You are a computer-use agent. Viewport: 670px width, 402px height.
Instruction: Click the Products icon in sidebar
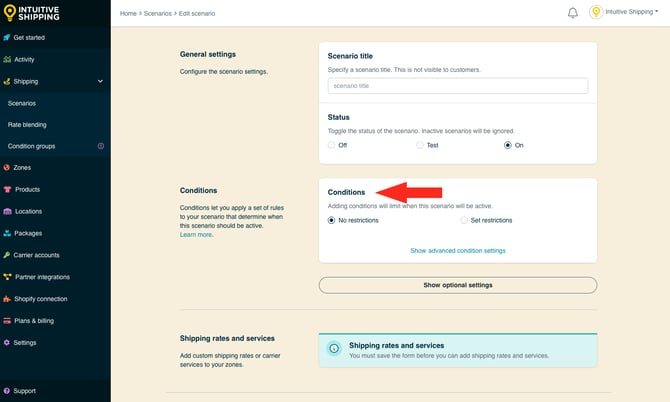[x=7, y=189]
